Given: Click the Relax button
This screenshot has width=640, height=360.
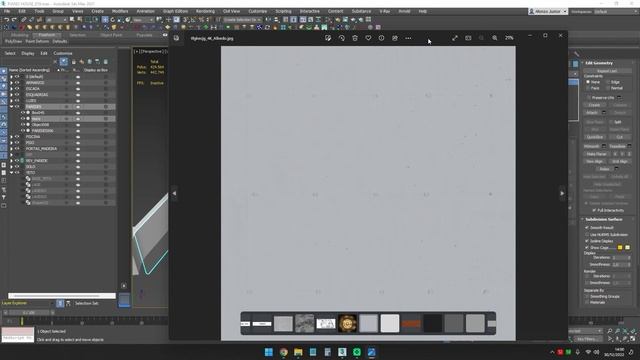Looking at the screenshot, I should click(604, 169).
